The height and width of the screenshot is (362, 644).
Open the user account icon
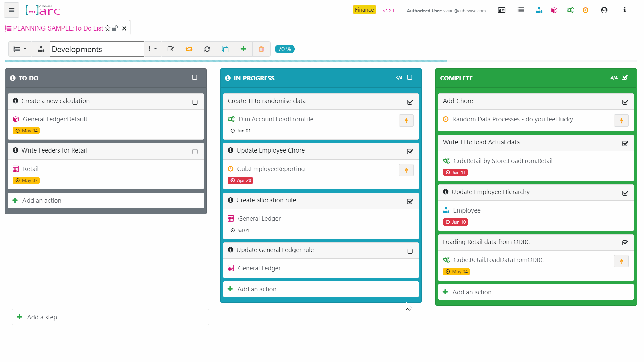[604, 10]
